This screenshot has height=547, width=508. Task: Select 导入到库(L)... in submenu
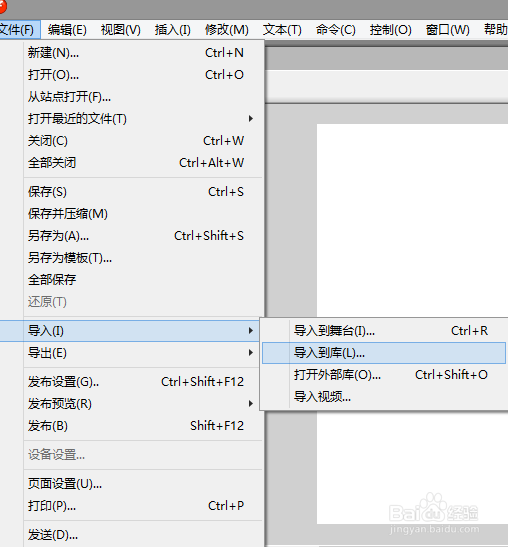384,353
